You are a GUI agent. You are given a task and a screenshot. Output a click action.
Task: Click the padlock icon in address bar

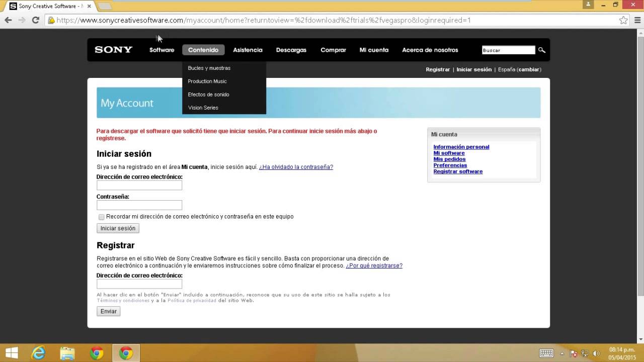(x=51, y=20)
